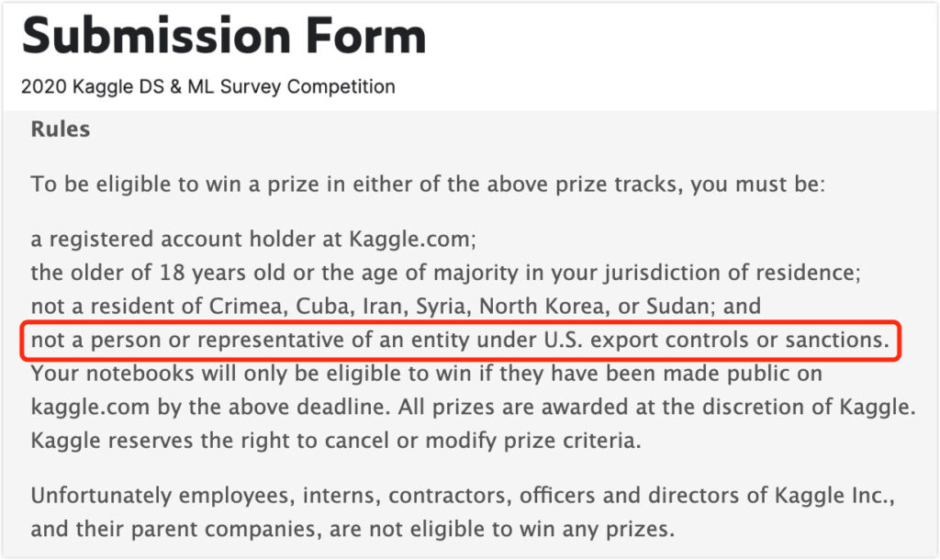This screenshot has height=560, width=940.
Task: Click the resident of Crimea, Cuba, Iran line
Action: [x=396, y=306]
